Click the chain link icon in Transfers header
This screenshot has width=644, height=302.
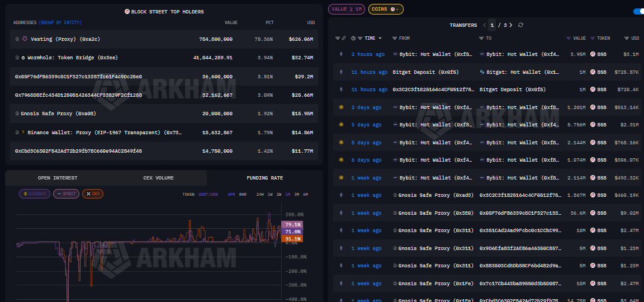tap(344, 38)
